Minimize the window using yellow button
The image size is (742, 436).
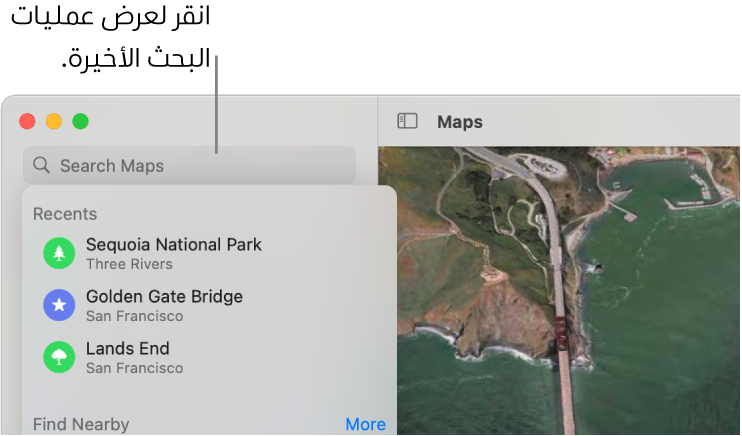pyautogui.click(x=54, y=121)
